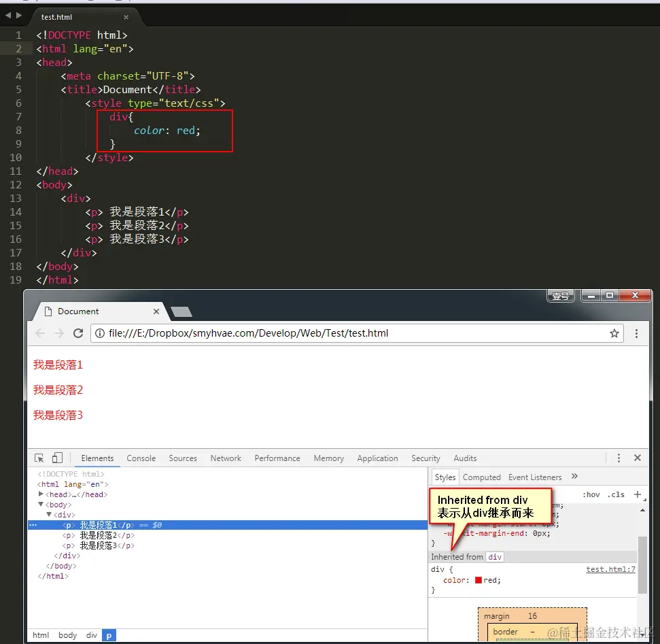Switch to the Elements panel

(x=97, y=458)
